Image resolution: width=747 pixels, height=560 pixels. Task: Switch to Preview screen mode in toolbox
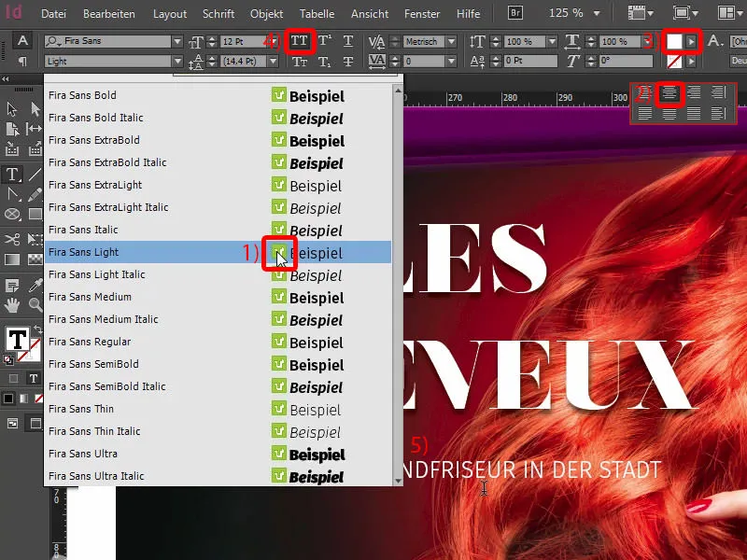35,424
